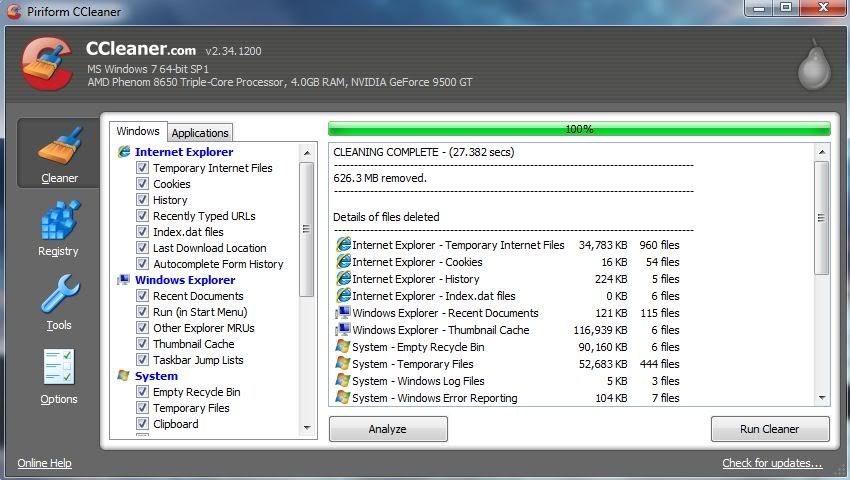Open the Check for updates link
This screenshot has width=850, height=480.
coord(772,464)
